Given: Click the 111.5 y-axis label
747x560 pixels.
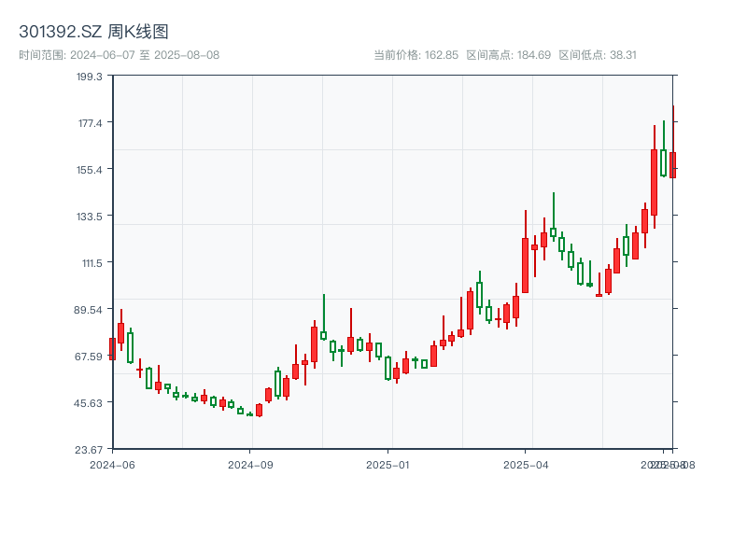Looking at the screenshot, I should tap(92, 263).
